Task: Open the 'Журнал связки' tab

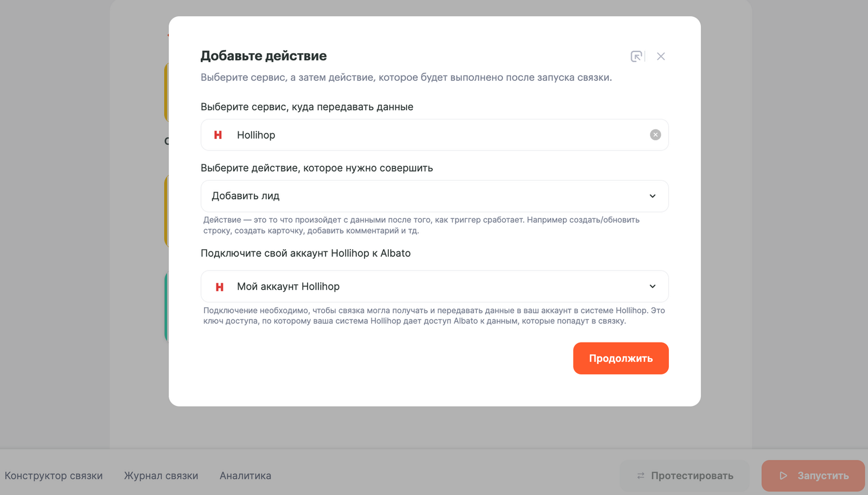Action: pos(161,476)
